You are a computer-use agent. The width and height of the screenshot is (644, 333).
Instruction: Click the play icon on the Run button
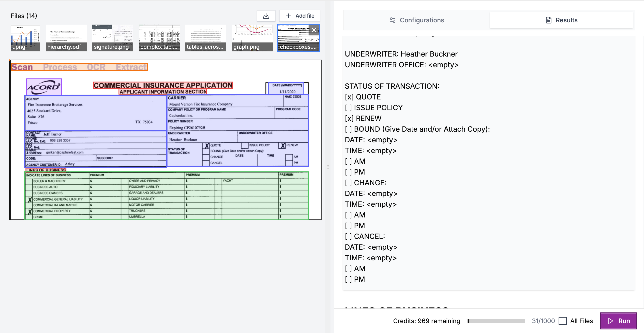(611, 321)
